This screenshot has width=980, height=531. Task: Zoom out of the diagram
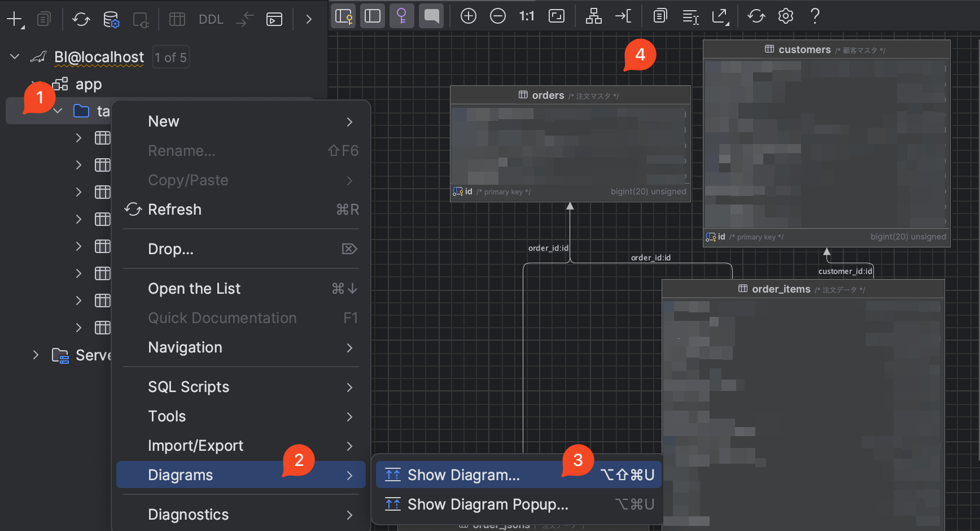click(x=497, y=16)
